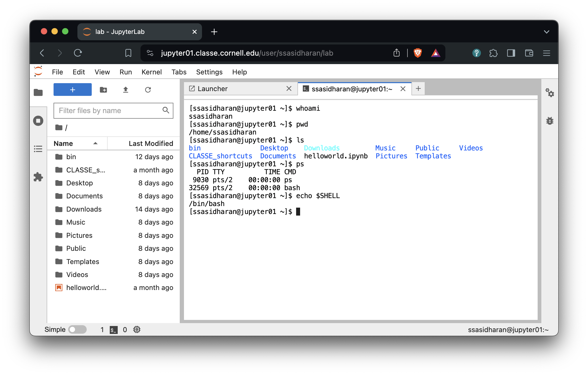Expand the browser tab list chevron
The height and width of the screenshot is (375, 588).
coord(546,32)
